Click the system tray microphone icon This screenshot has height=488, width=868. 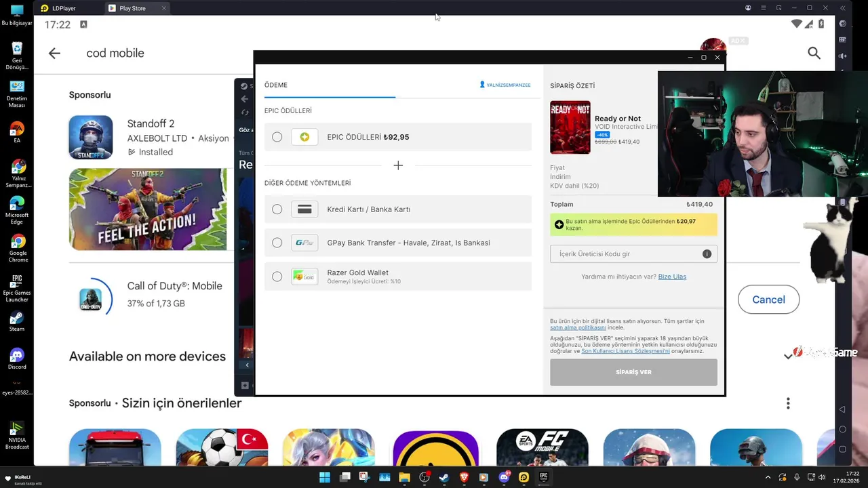pos(797,477)
